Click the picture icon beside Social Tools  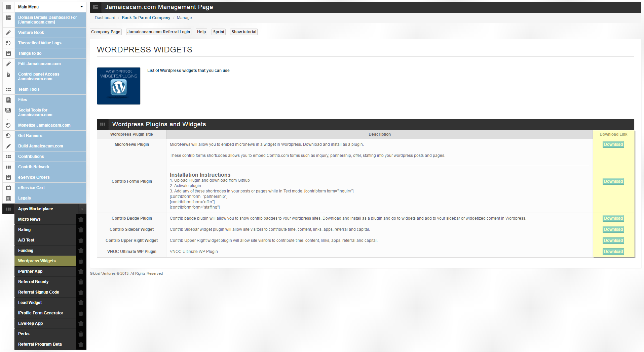click(8, 110)
